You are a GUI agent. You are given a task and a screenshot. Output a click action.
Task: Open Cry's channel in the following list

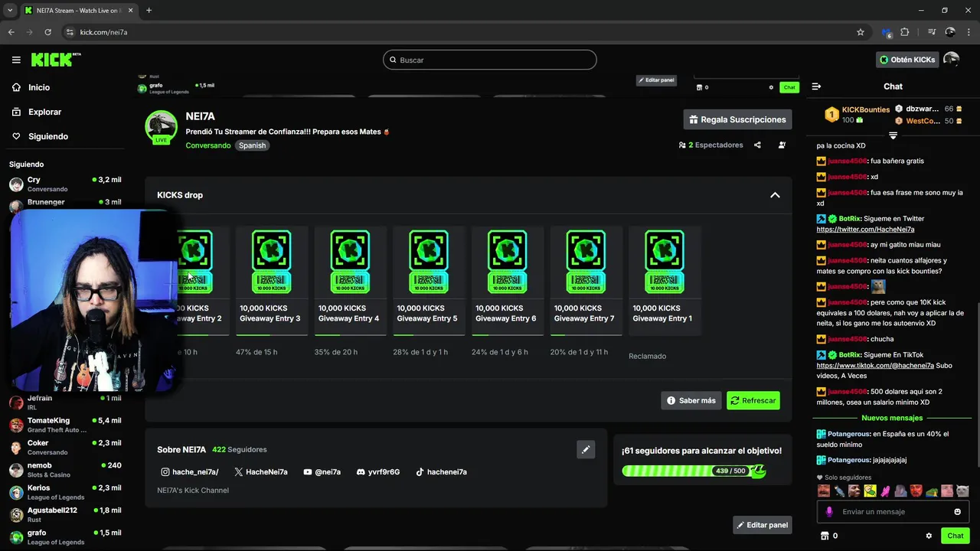click(x=65, y=184)
